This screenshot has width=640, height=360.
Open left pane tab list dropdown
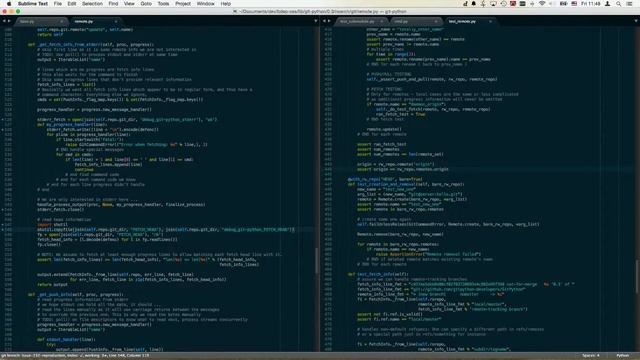pyautogui.click(x=316, y=21)
